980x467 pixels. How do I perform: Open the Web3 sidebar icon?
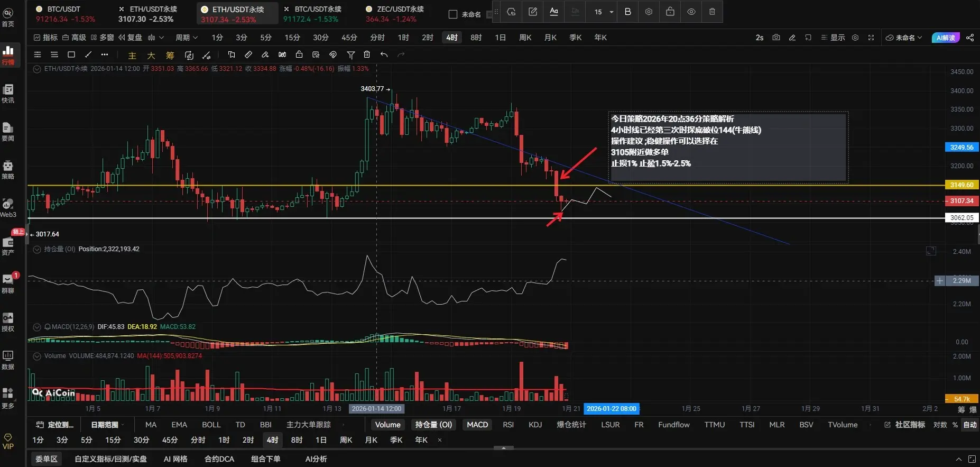(x=8, y=208)
